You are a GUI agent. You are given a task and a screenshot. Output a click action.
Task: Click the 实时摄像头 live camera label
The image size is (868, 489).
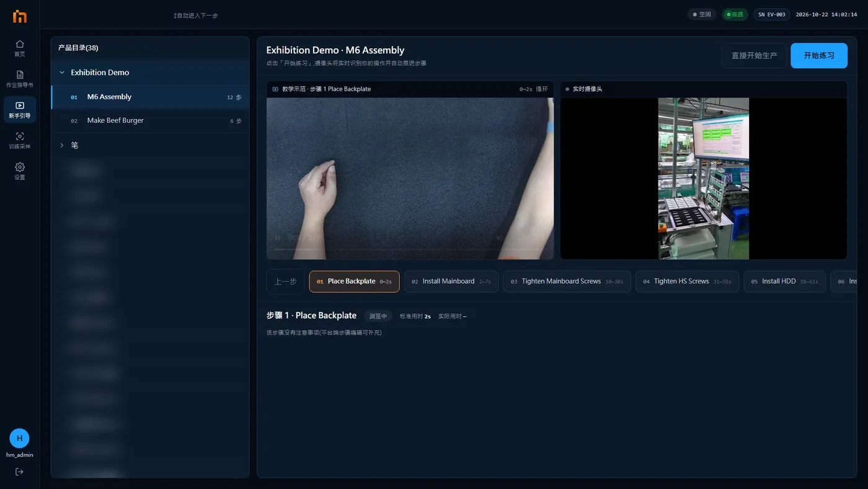pyautogui.click(x=587, y=89)
